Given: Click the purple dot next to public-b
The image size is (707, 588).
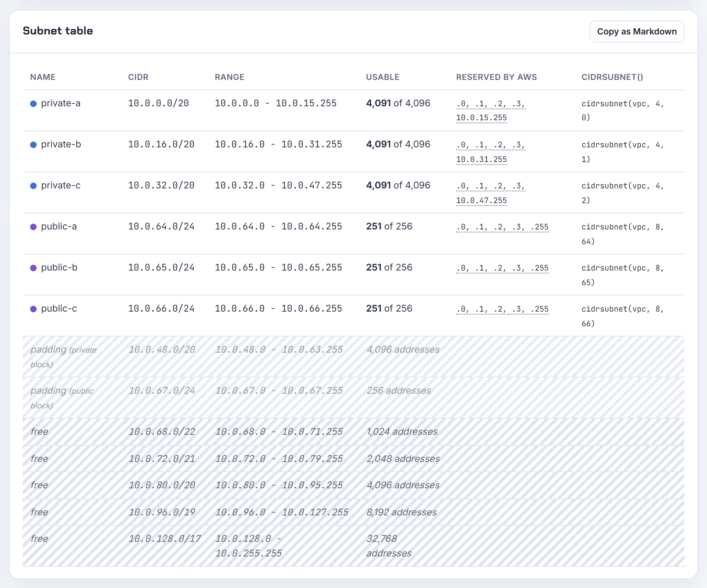Looking at the screenshot, I should 33,268.
